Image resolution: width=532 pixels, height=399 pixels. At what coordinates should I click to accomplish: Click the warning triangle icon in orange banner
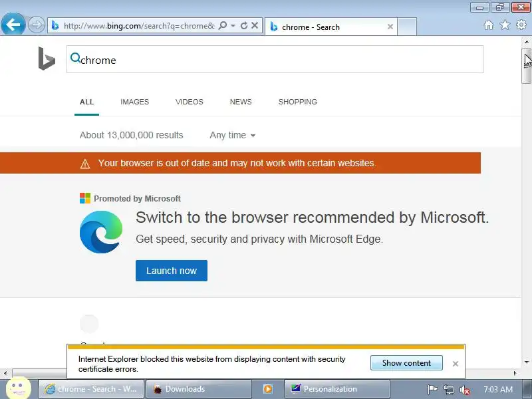coord(85,164)
